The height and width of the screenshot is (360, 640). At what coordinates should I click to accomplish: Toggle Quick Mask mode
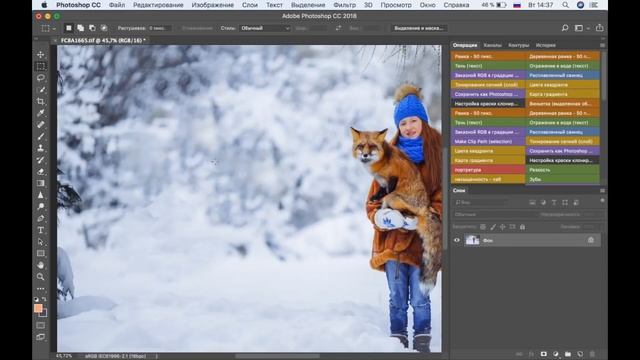click(40, 325)
